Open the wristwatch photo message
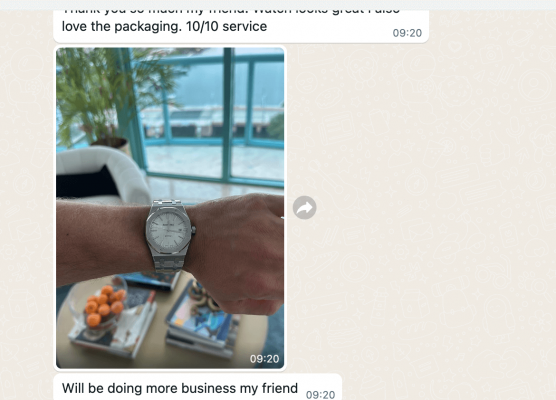556x400 pixels. [x=170, y=208]
